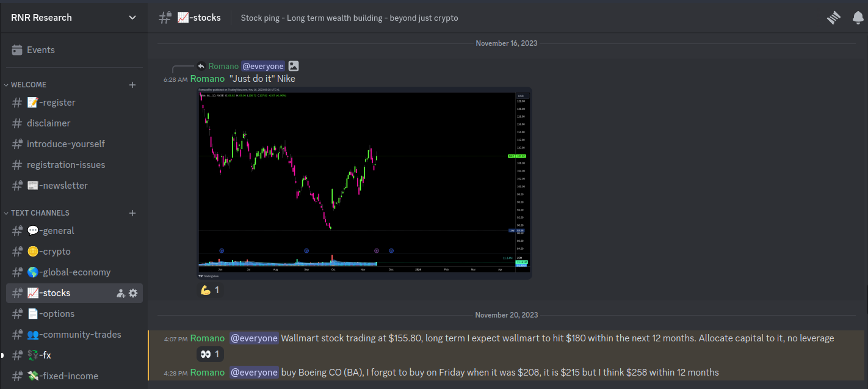
Task: Select the stocks channel in sidebar
Action: tap(74, 293)
